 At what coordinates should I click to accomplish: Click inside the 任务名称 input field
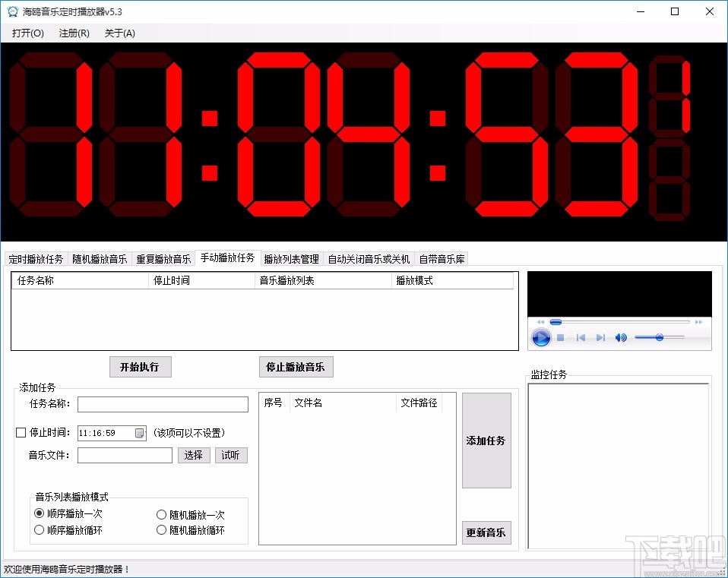coord(163,404)
